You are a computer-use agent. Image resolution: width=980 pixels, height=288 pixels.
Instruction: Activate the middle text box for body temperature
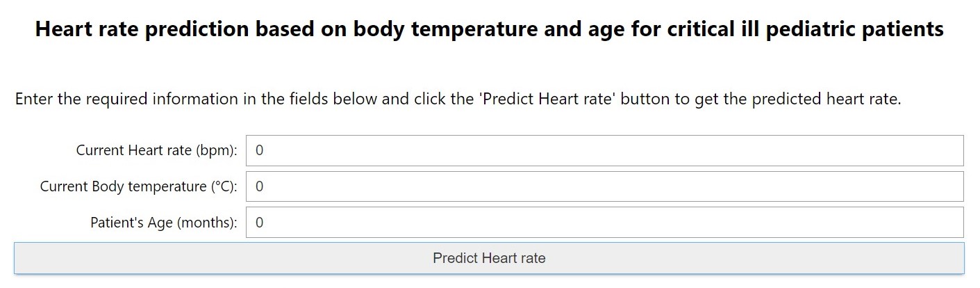coord(604,186)
